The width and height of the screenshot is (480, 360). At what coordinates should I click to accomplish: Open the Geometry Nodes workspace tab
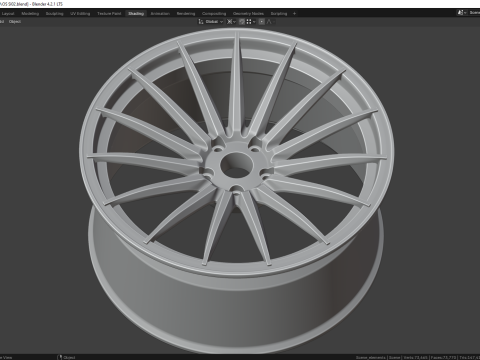(x=248, y=14)
